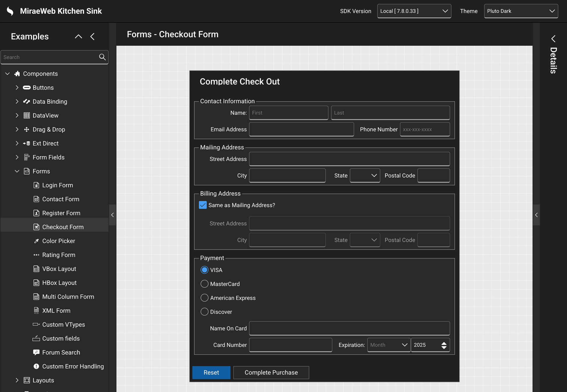Select the XML Form example
This screenshot has height=392, width=567.
pos(56,311)
